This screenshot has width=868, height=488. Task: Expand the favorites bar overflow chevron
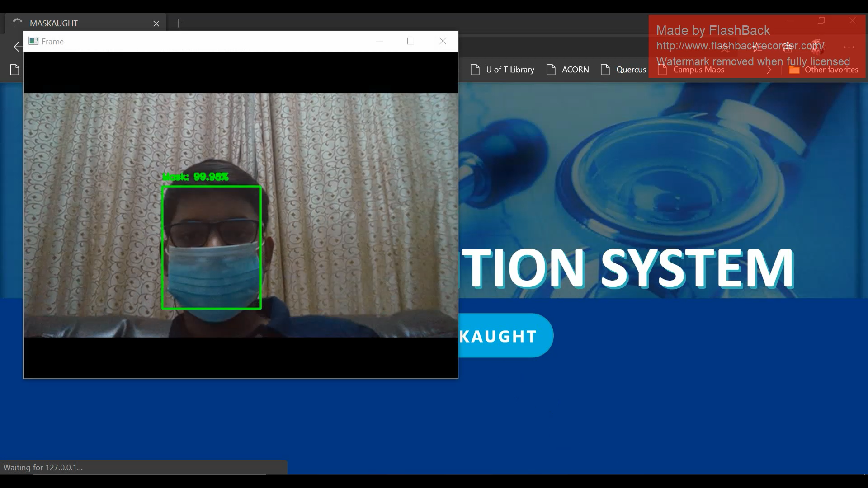[769, 70]
